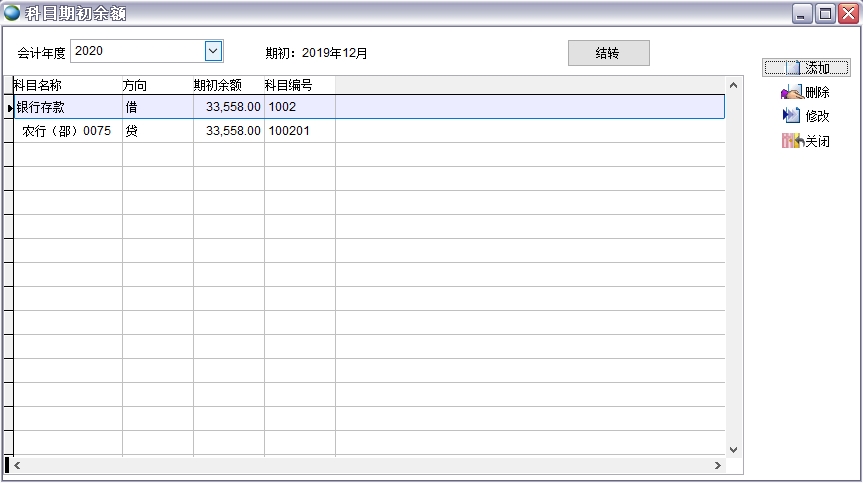This screenshot has width=863, height=483.
Task: Open the 会计年度 dropdown arrow
Action: point(213,51)
